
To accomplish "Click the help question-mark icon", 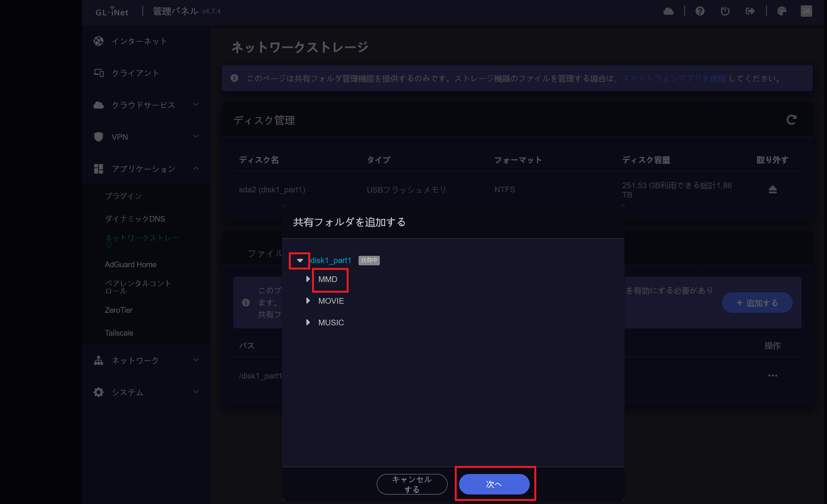I will click(x=700, y=11).
